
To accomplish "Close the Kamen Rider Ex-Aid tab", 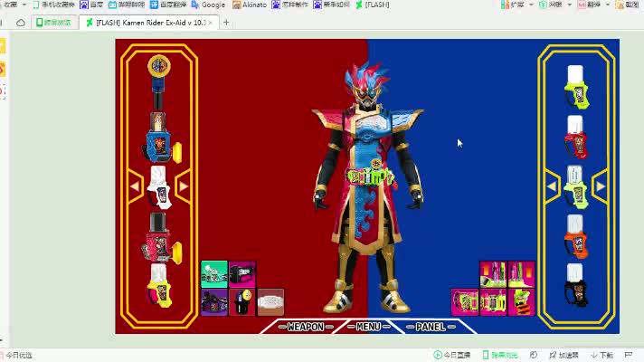I will coord(210,23).
